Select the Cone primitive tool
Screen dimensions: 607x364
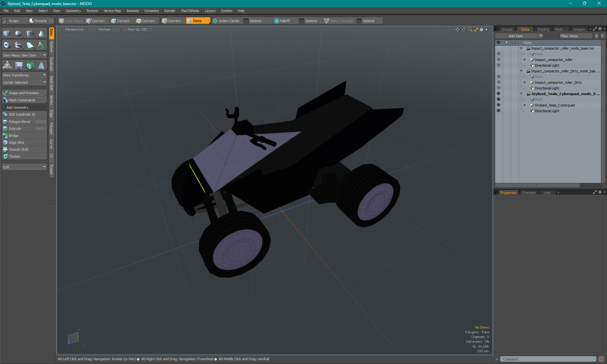[41, 33]
